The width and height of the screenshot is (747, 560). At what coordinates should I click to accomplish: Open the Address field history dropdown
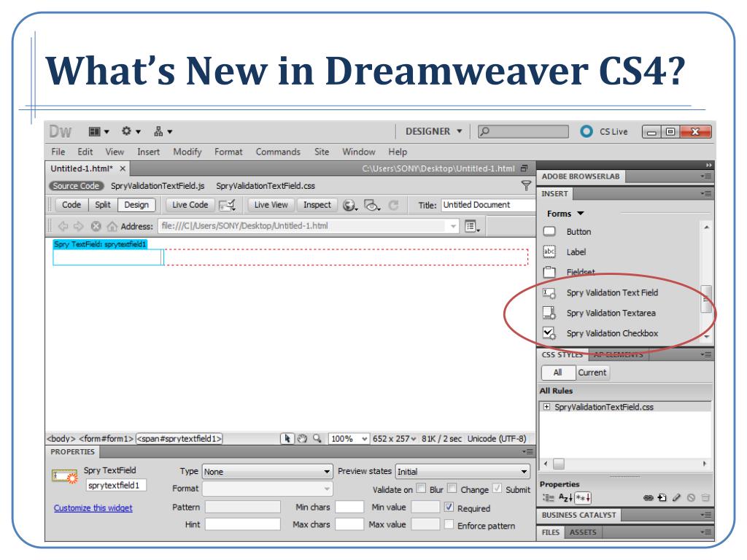(x=453, y=226)
